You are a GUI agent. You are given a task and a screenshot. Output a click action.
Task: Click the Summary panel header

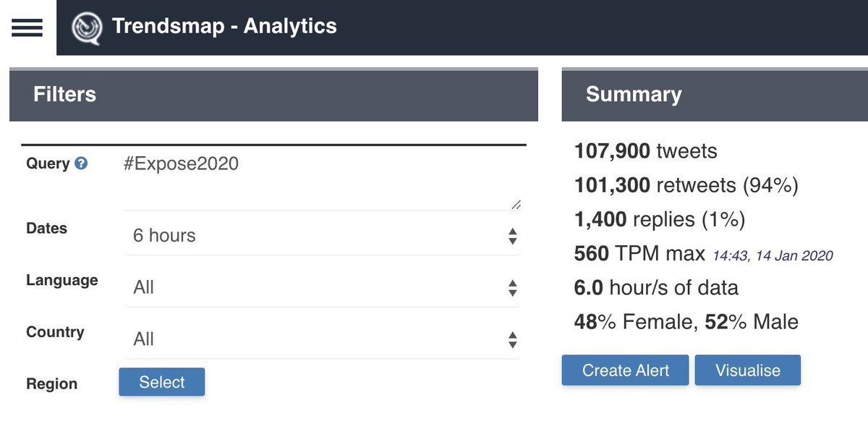(715, 95)
